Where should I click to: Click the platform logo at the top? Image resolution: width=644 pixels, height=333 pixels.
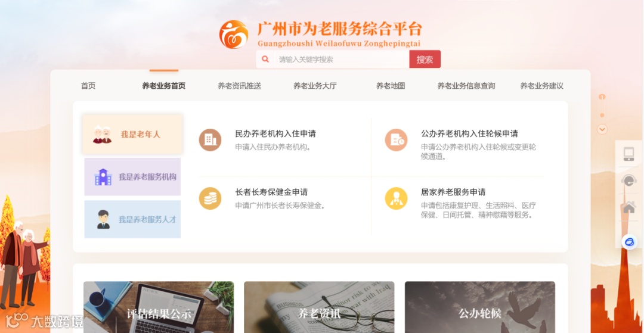[233, 35]
